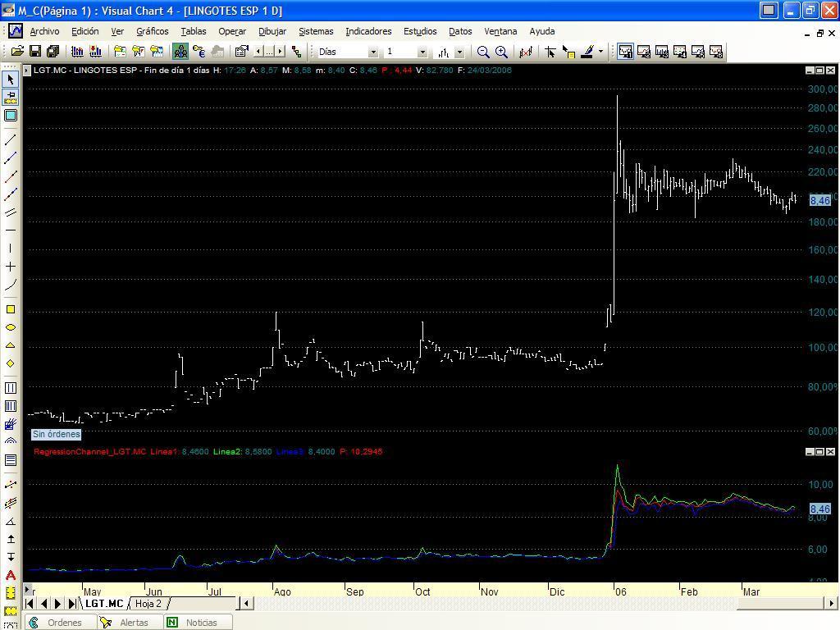Select the arrow pointer tool in sidebar
The width and height of the screenshot is (840, 630).
(10, 80)
